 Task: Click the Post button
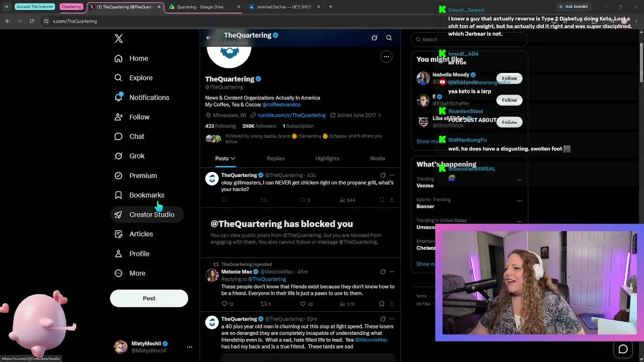pyautogui.click(x=149, y=298)
